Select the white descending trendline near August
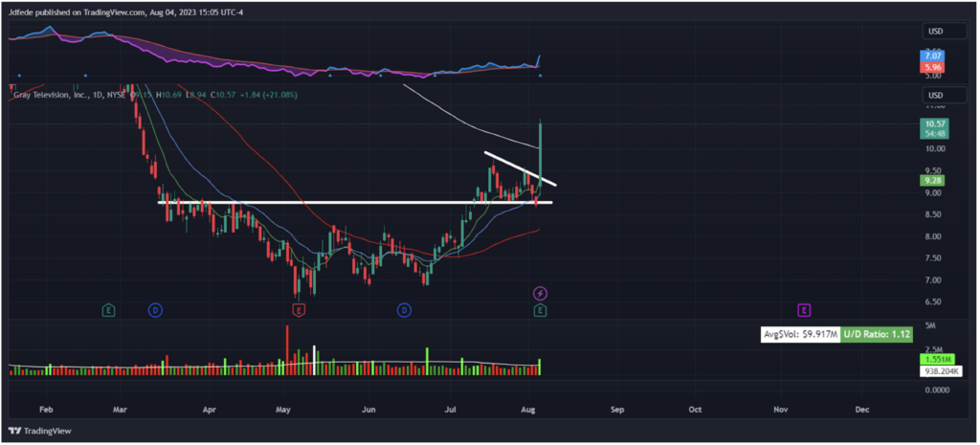The width and height of the screenshot is (980, 445). pyautogui.click(x=519, y=167)
